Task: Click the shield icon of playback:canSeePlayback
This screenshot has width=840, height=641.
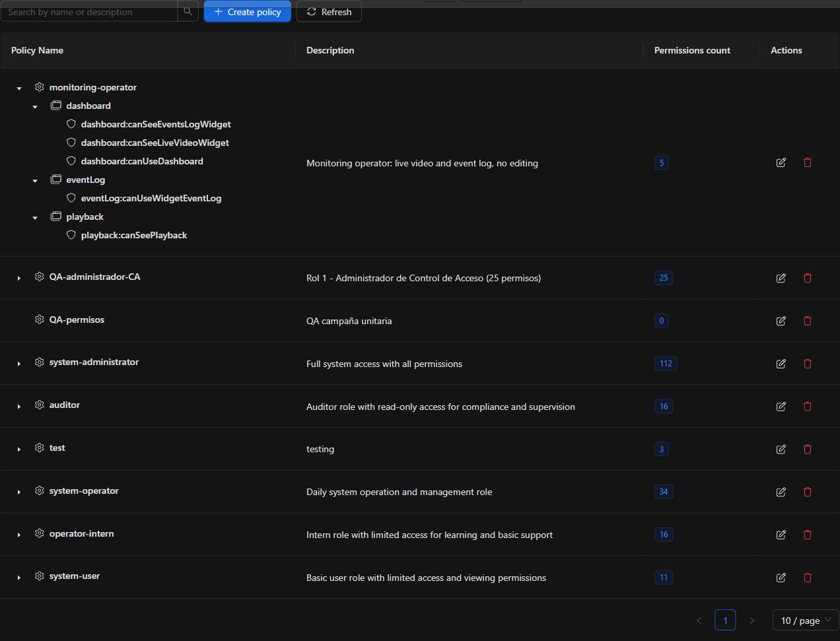Action: [71, 235]
